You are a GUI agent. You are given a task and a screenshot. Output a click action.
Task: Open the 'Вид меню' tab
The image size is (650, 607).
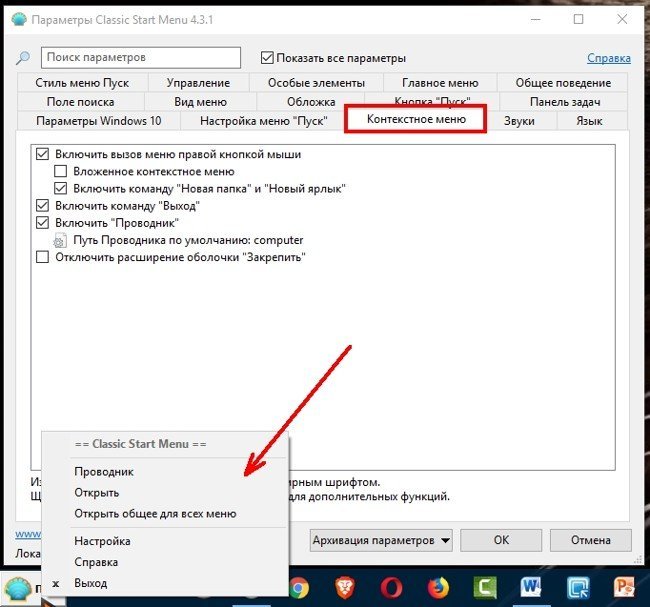(200, 102)
